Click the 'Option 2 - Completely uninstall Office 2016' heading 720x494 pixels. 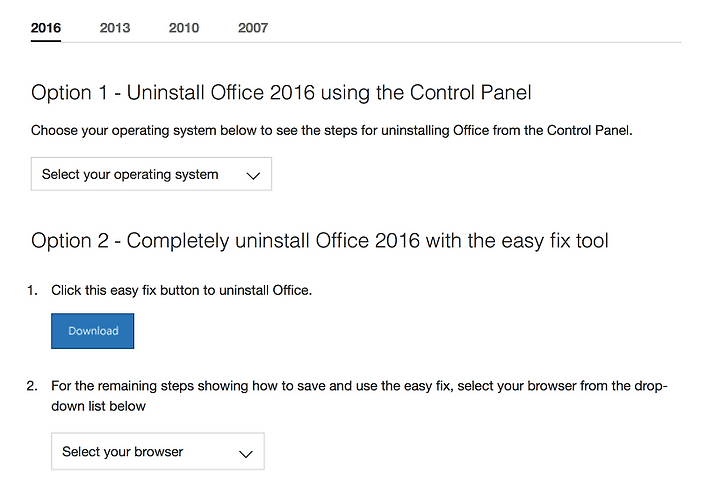click(x=320, y=241)
